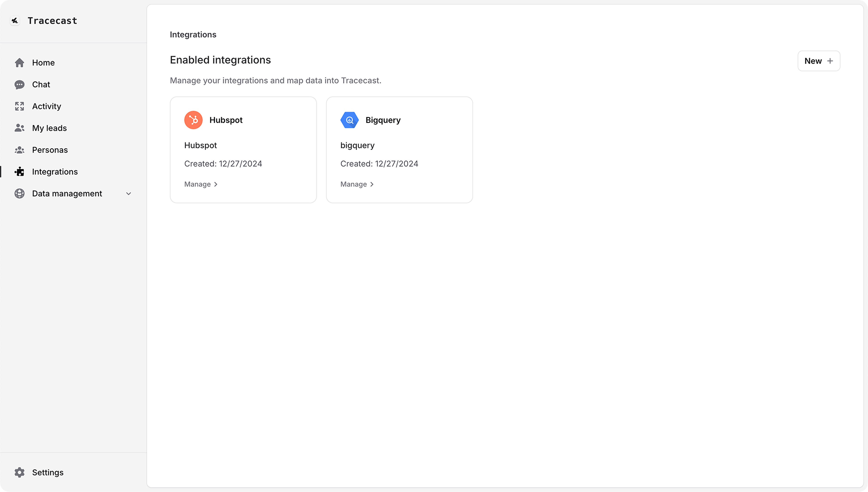Open Manage link on Bigquery card

(x=357, y=184)
